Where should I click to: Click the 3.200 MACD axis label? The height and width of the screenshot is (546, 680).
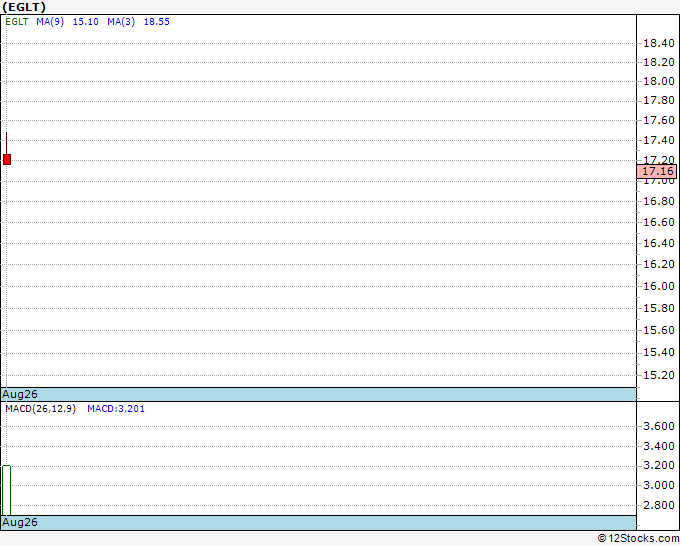(659, 465)
